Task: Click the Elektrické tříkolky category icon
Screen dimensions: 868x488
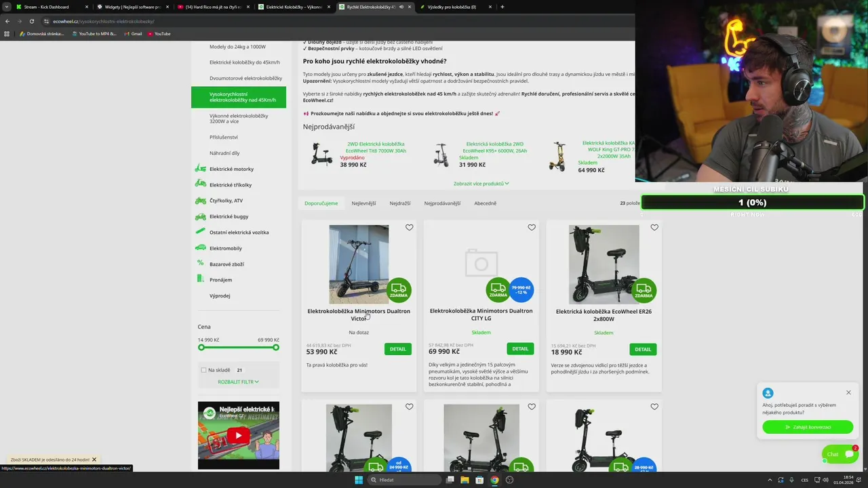Action: tap(201, 184)
